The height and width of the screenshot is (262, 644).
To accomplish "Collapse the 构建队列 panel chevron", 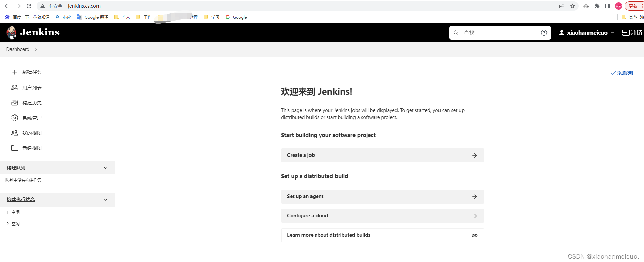I will pos(106,168).
